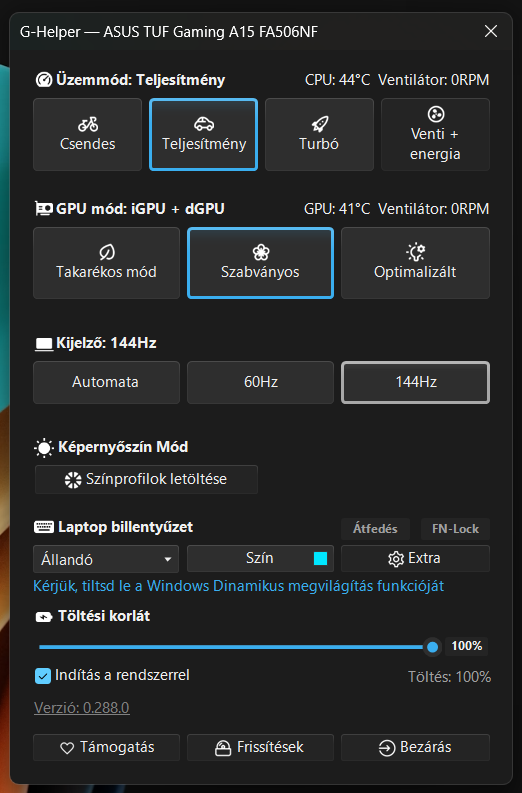This screenshot has width=522, height=793.
Task: Click the sun Képernyőszín Mód icon
Action: click(x=44, y=448)
